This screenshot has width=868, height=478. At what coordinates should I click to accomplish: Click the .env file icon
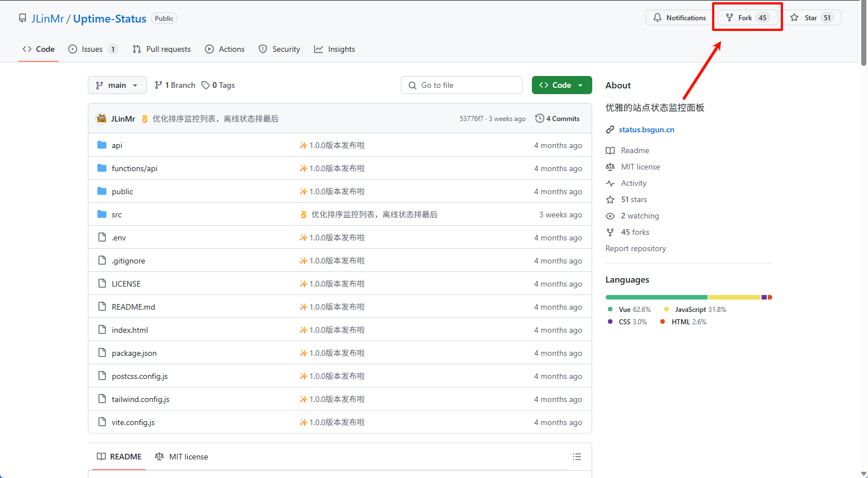coord(102,237)
